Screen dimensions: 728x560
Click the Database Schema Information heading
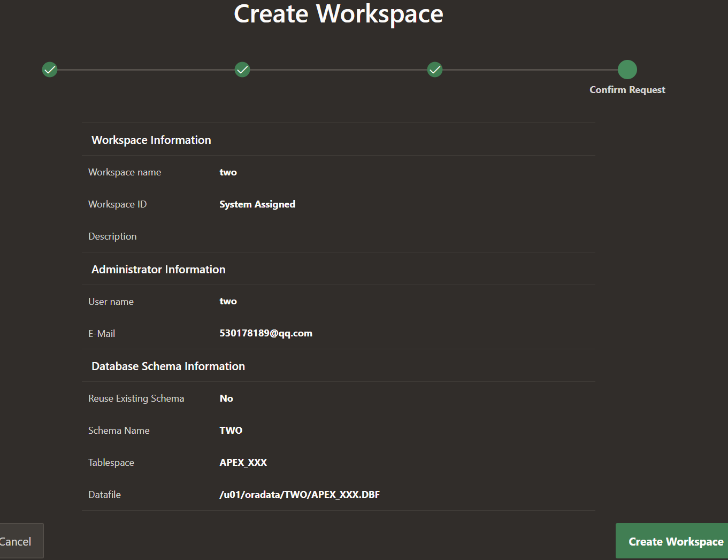point(168,366)
